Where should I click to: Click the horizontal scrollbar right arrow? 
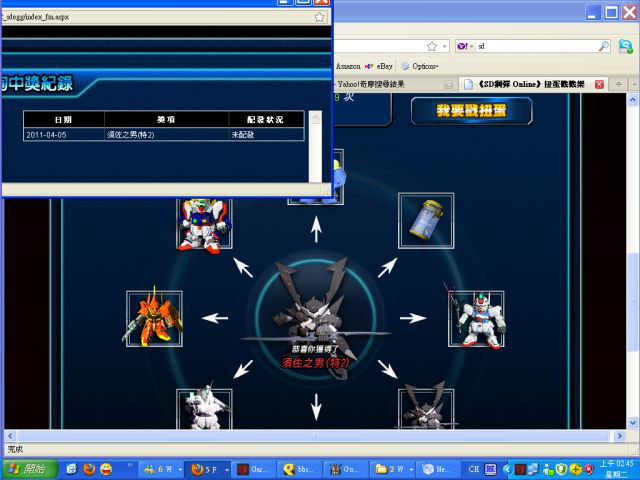[620, 436]
